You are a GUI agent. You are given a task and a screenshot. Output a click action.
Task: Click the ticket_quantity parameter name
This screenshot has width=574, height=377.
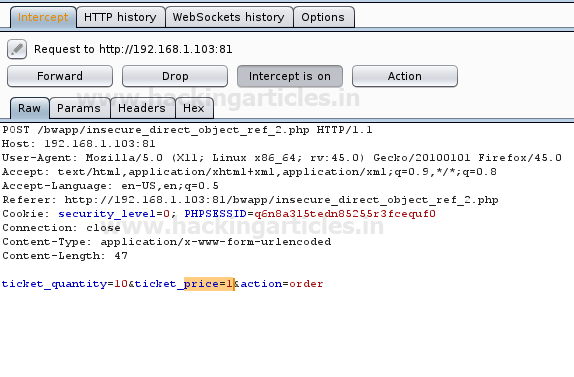[55, 284]
